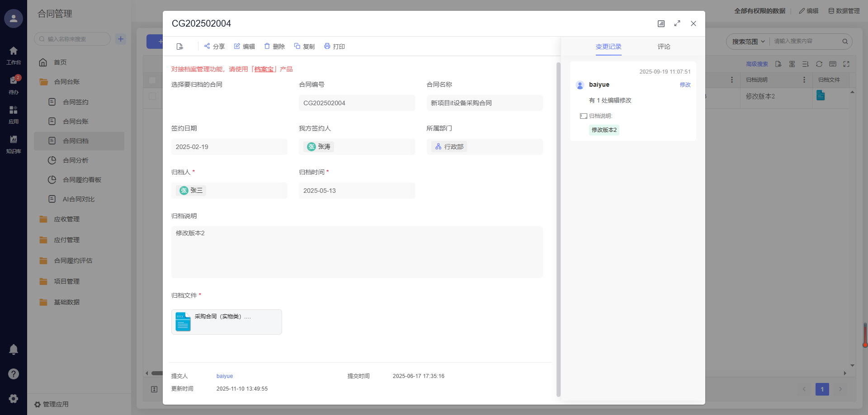Switch to the 评论 tab

(x=664, y=47)
